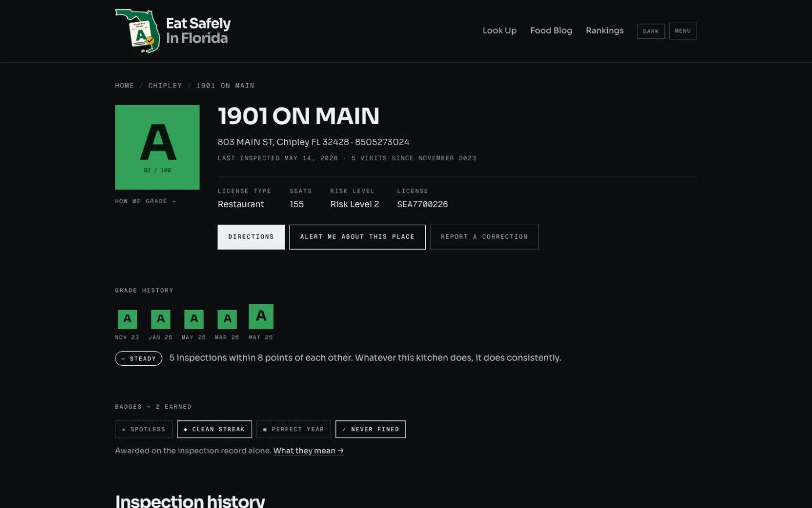Select the MAY 26 grade square
812x508 pixels.
[x=261, y=317]
